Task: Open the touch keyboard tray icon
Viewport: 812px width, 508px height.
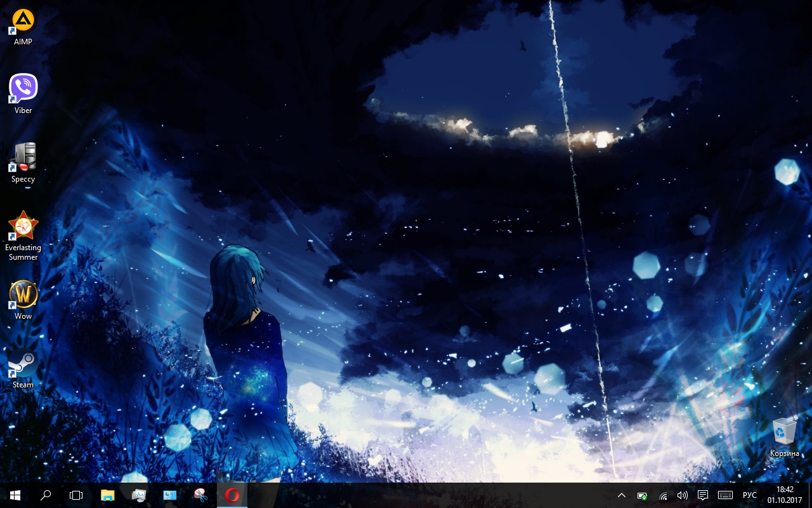Action: (725, 495)
